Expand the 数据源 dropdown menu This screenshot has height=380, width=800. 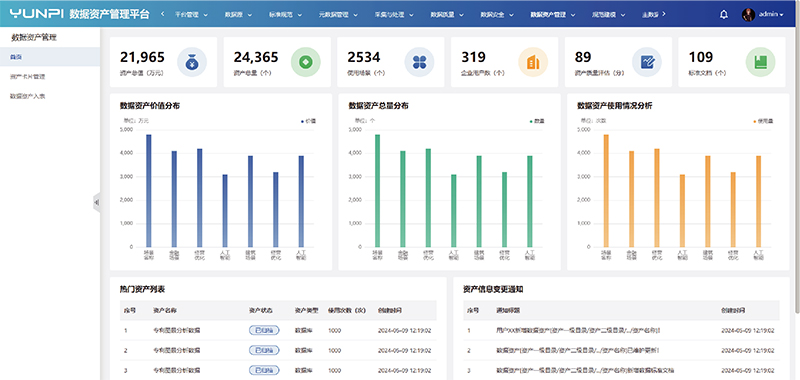238,15
